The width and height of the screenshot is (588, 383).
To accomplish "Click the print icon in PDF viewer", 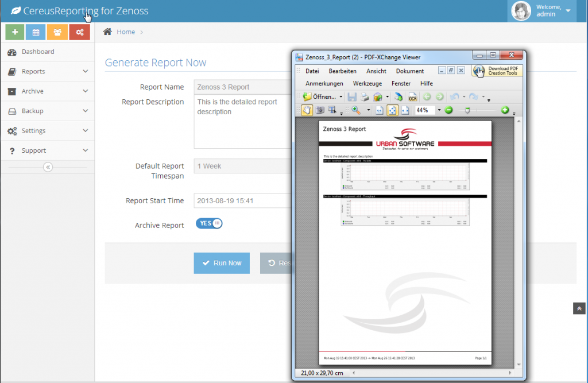I will point(365,97).
